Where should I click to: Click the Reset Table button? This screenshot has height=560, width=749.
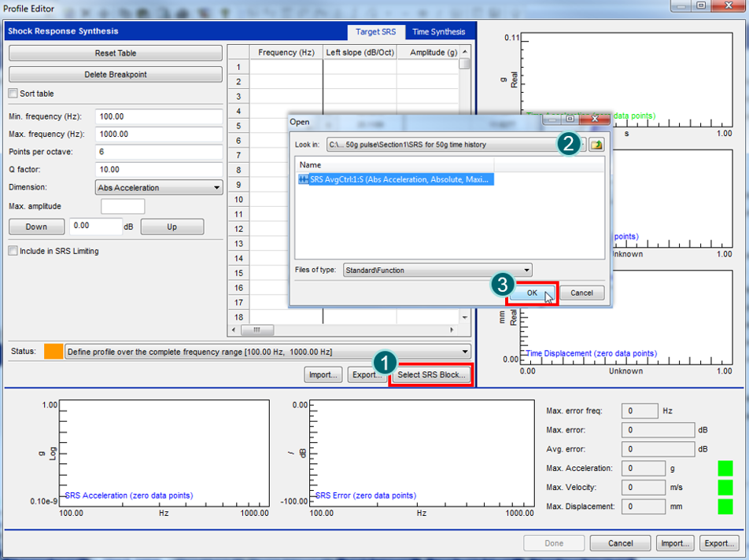tap(115, 53)
